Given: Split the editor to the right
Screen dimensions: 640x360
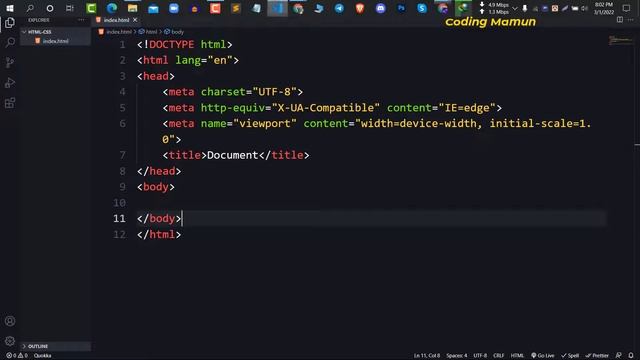Looking at the screenshot, I should click(620, 20).
